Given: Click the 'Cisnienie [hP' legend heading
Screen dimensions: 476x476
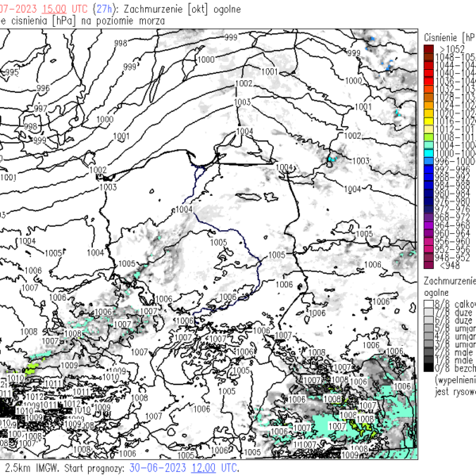Looking at the screenshot, I should click(450, 37).
